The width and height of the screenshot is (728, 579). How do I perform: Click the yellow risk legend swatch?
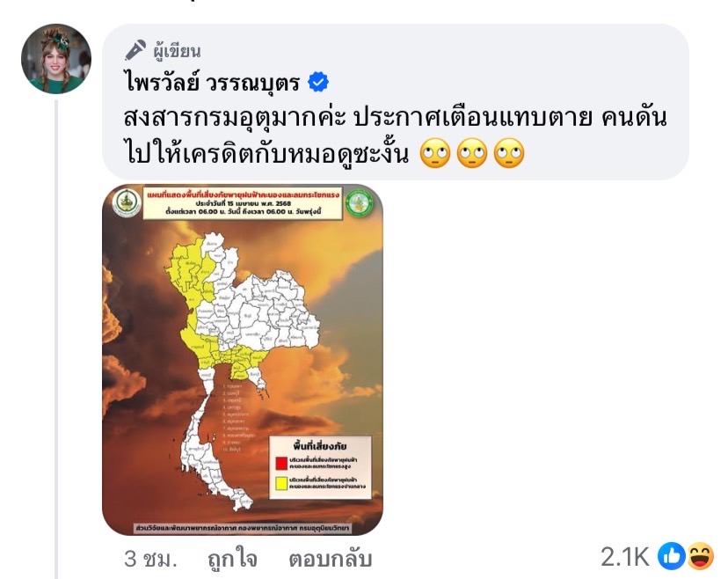(280, 483)
